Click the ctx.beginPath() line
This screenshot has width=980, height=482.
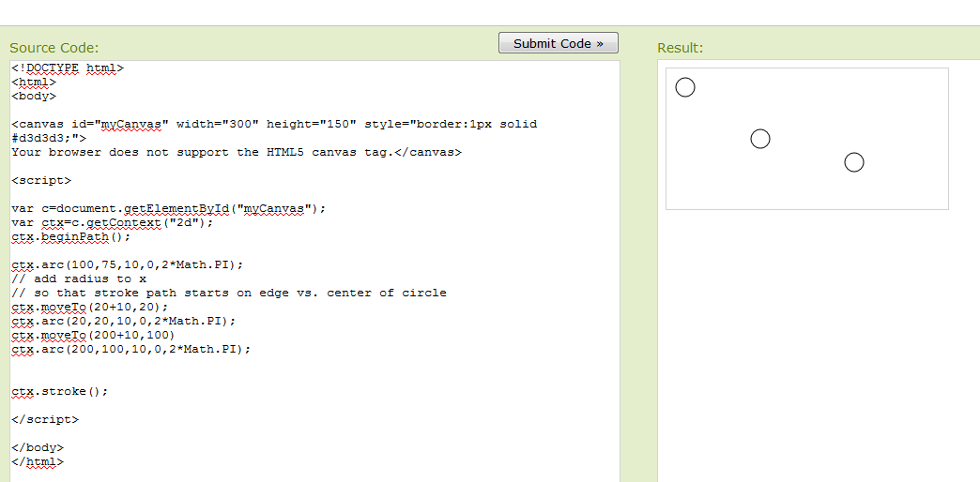click(71, 236)
